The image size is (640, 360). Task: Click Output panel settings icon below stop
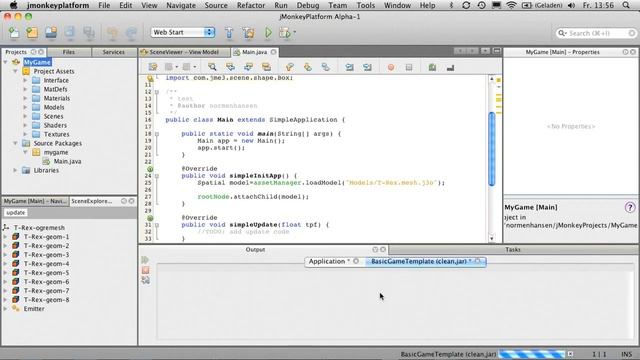click(x=145, y=280)
